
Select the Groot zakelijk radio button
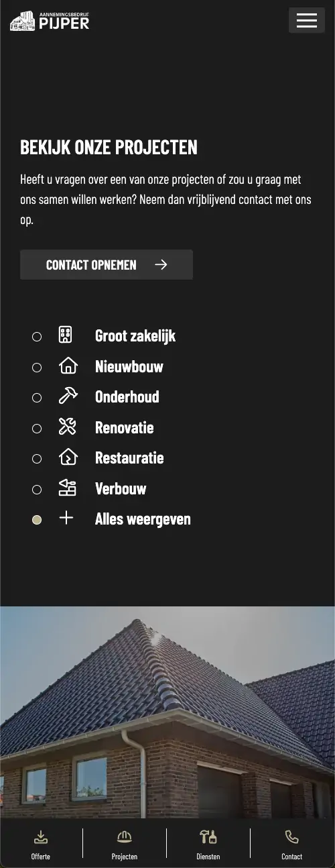point(37,337)
